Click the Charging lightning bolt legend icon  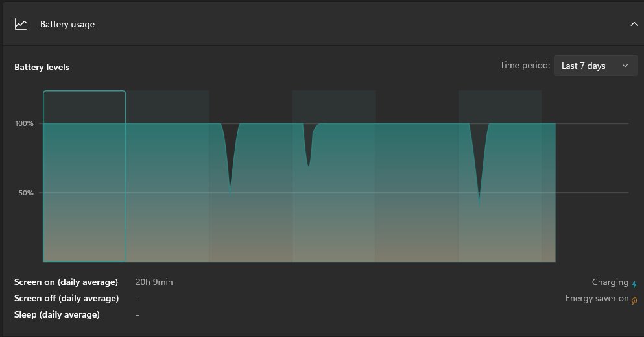634,284
